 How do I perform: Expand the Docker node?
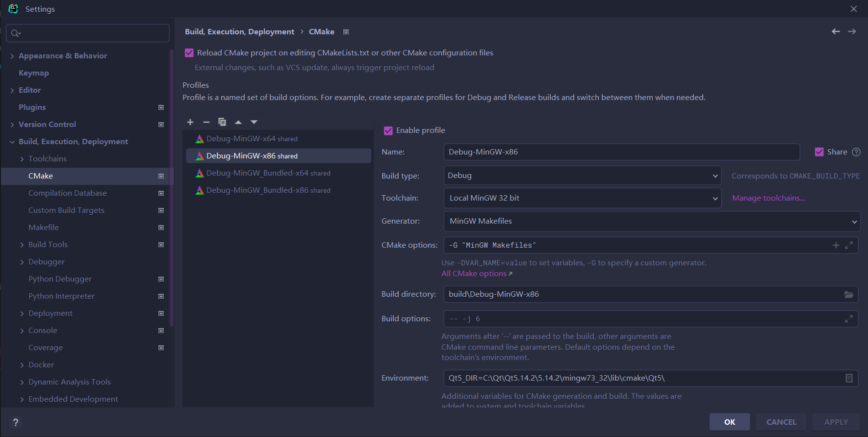coord(22,365)
